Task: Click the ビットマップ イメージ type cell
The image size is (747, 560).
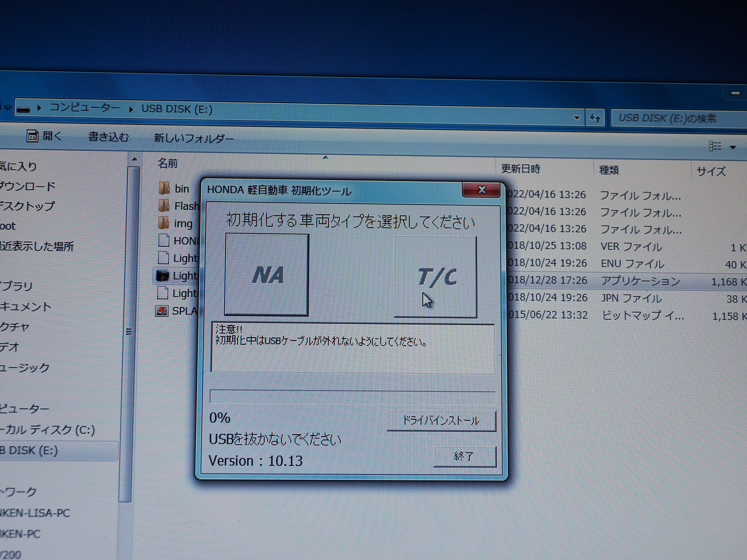Action: pos(643,316)
